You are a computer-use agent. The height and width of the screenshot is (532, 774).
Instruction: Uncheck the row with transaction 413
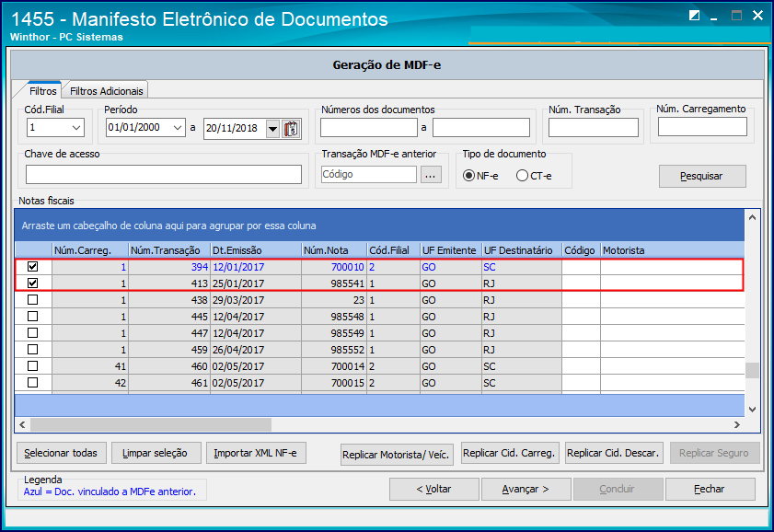[x=32, y=283]
